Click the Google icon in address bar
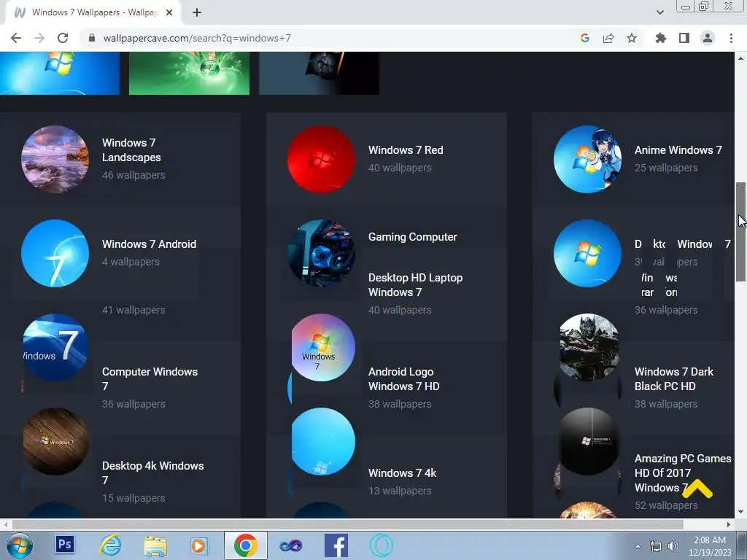 (585, 38)
